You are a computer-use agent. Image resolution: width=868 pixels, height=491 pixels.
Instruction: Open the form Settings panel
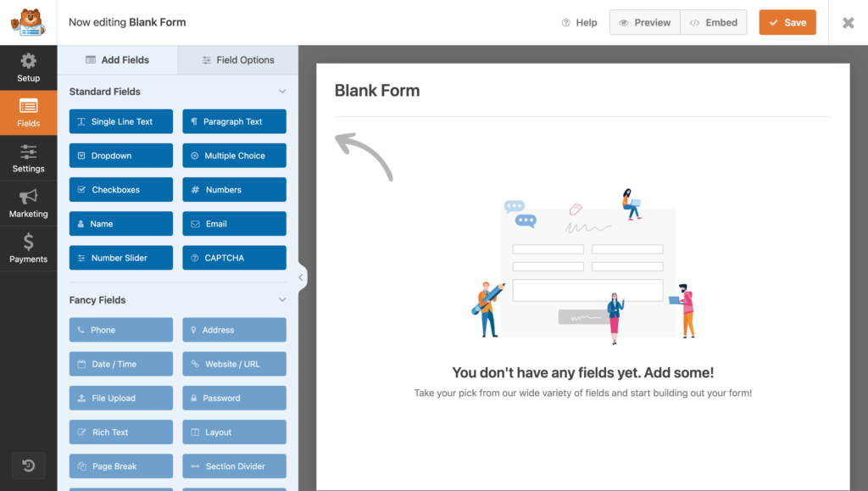[28, 159]
